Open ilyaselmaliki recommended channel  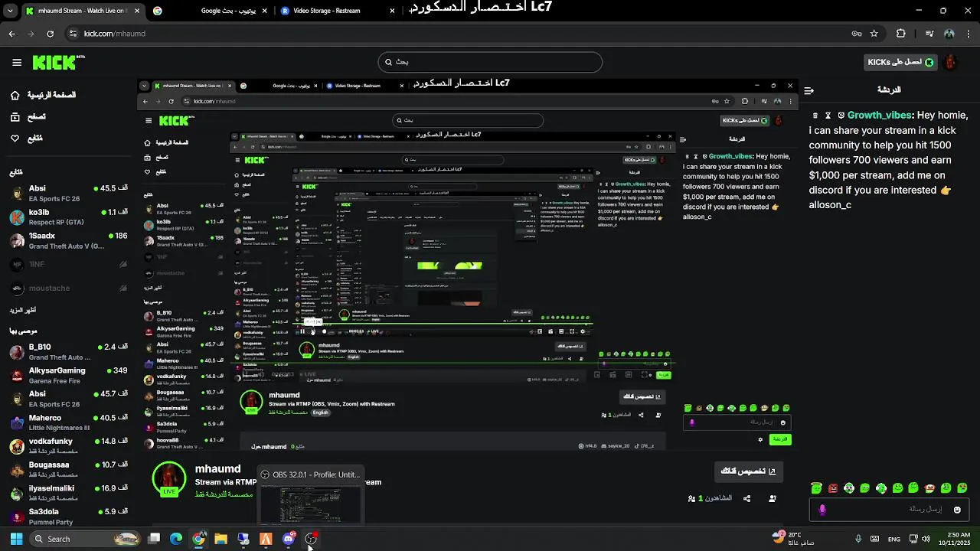[x=69, y=493]
